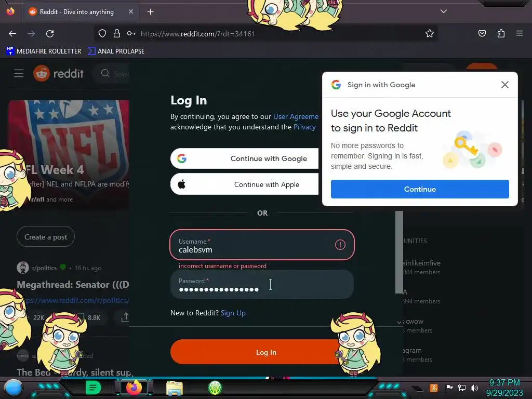532x399 pixels.
Task: Click the Google G logo in popup header
Action: point(336,85)
